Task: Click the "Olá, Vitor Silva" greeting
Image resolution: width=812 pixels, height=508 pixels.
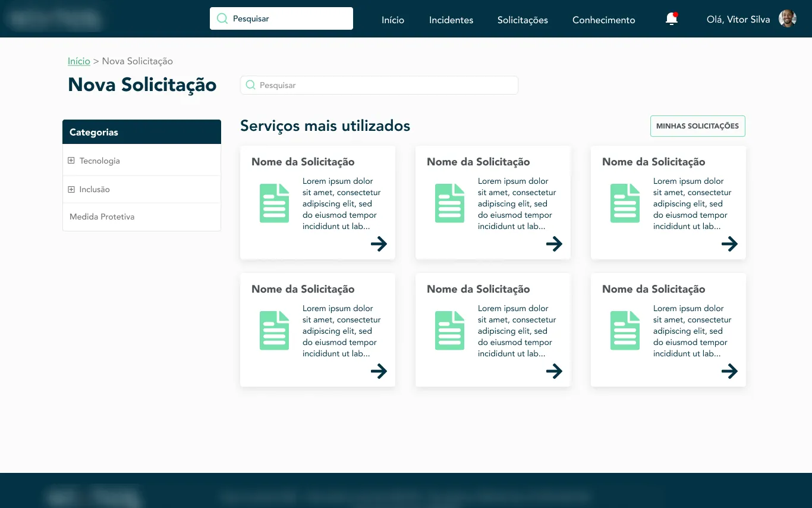Action: pos(738,20)
